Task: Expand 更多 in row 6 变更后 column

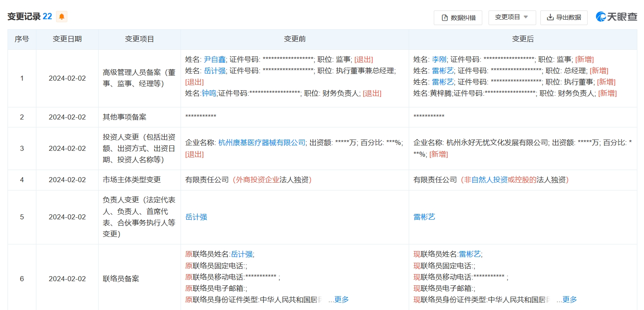Action: [570, 300]
